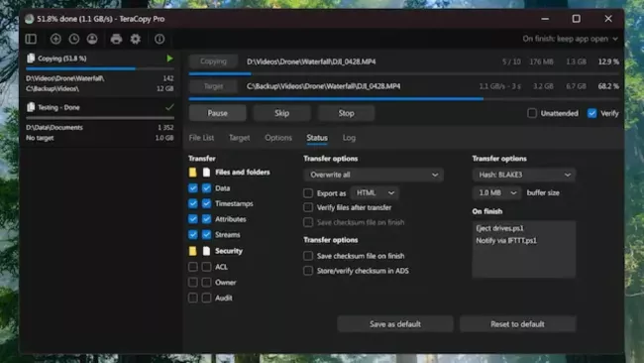The width and height of the screenshot is (644, 363).
Task: Expand the Hash: BLAKE3 dropdown
Action: pyautogui.click(x=523, y=175)
